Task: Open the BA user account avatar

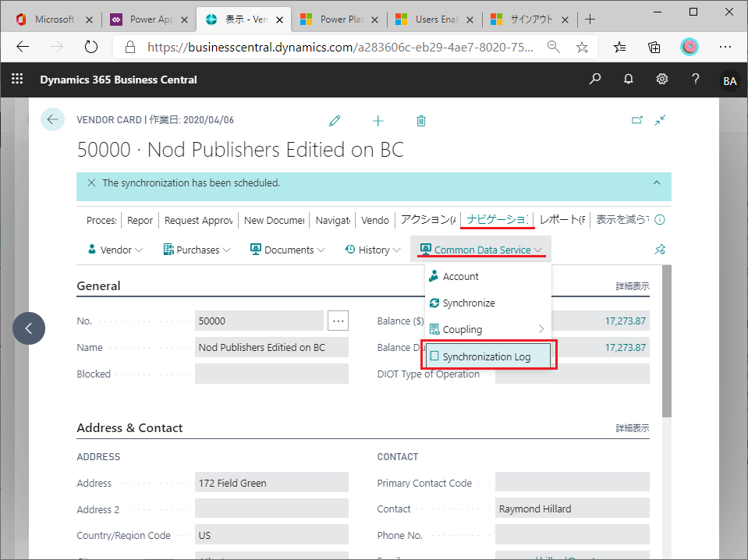Action: point(730,80)
